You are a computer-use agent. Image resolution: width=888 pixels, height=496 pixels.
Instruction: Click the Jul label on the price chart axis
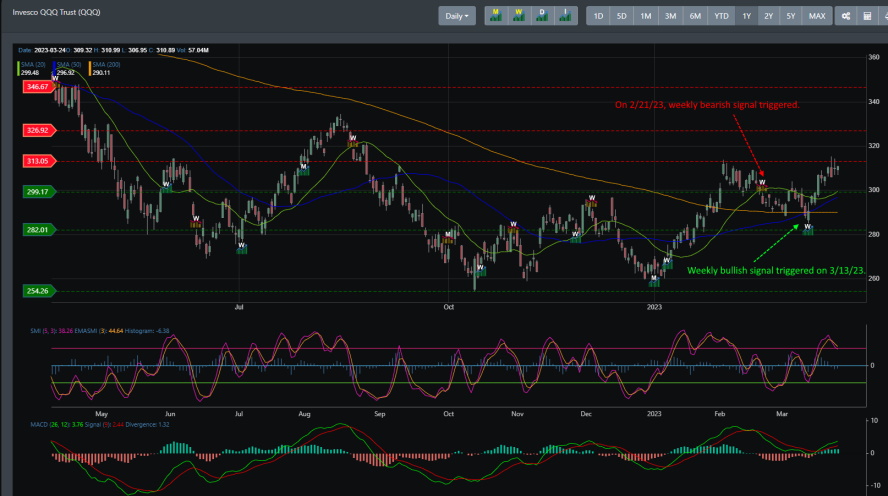click(239, 307)
